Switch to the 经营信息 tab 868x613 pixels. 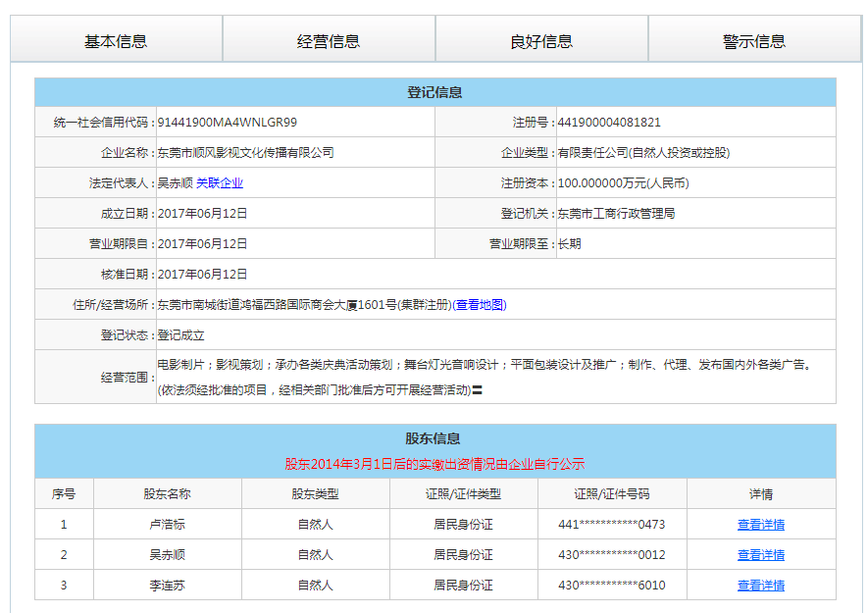(329, 40)
